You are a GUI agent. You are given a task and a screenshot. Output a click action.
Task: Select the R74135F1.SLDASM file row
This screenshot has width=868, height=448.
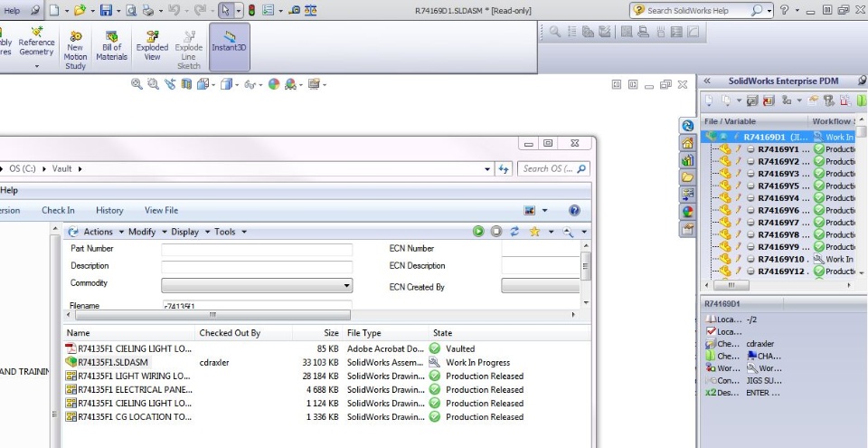click(x=326, y=362)
